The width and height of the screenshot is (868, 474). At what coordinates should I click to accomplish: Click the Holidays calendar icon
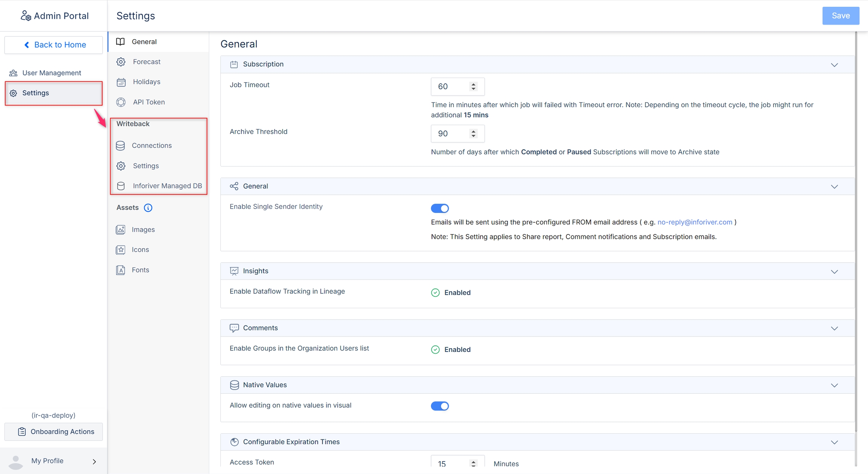[121, 82]
